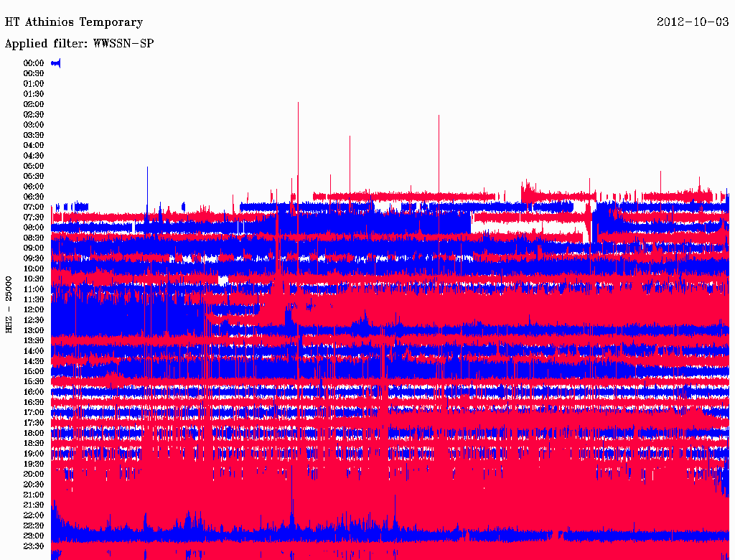This screenshot has width=735, height=560.
Task: Click the 04:30 time label
Action: pyautogui.click(x=34, y=155)
